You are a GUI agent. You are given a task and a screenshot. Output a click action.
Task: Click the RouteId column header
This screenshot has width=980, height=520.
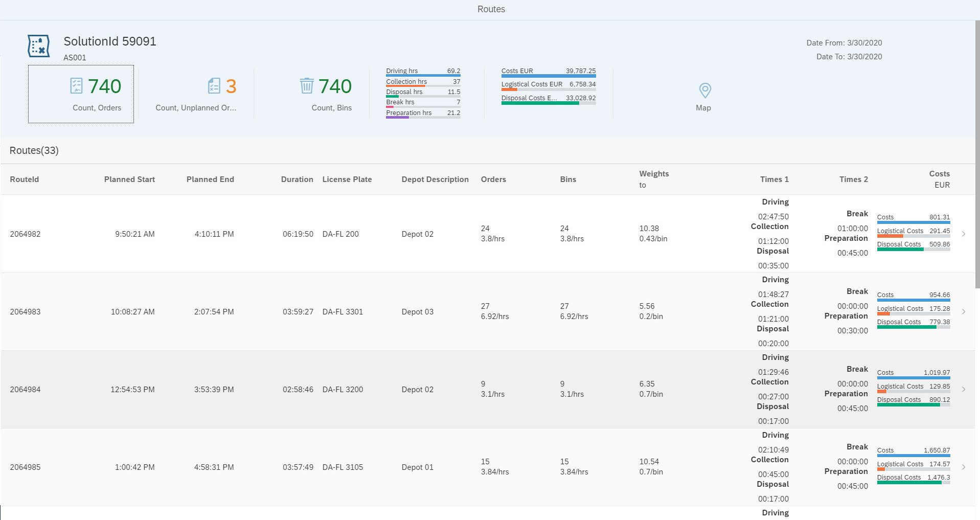25,179
